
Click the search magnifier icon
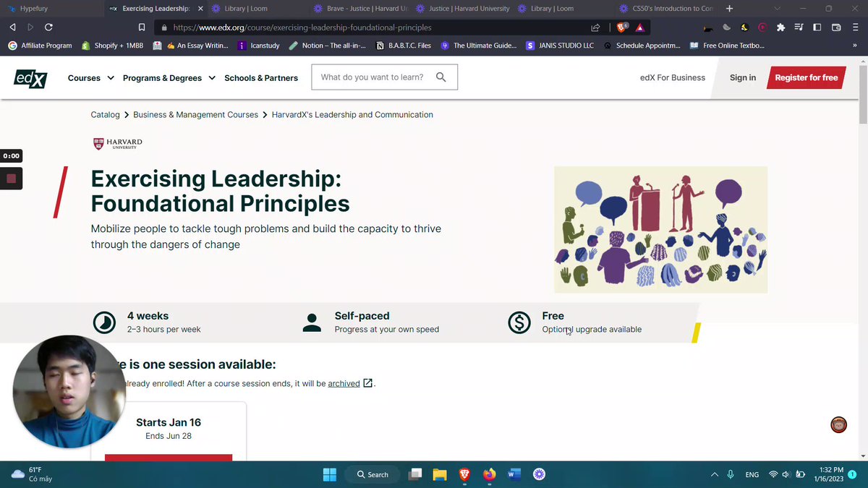click(x=441, y=77)
